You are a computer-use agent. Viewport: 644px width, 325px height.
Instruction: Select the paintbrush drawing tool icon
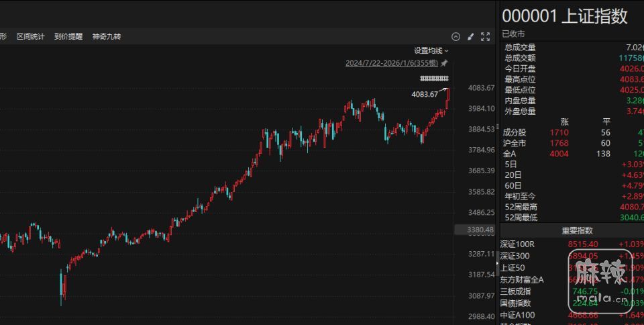(470, 37)
